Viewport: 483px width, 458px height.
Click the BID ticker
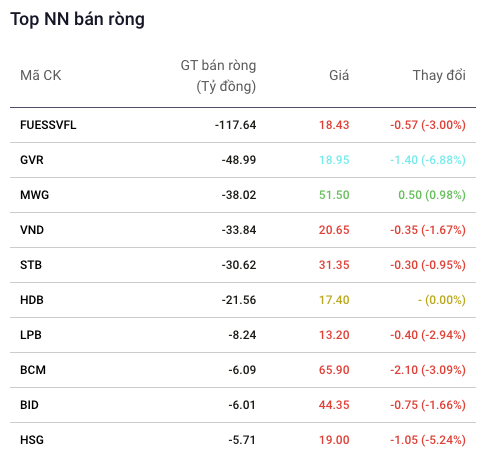pyautogui.click(x=29, y=405)
